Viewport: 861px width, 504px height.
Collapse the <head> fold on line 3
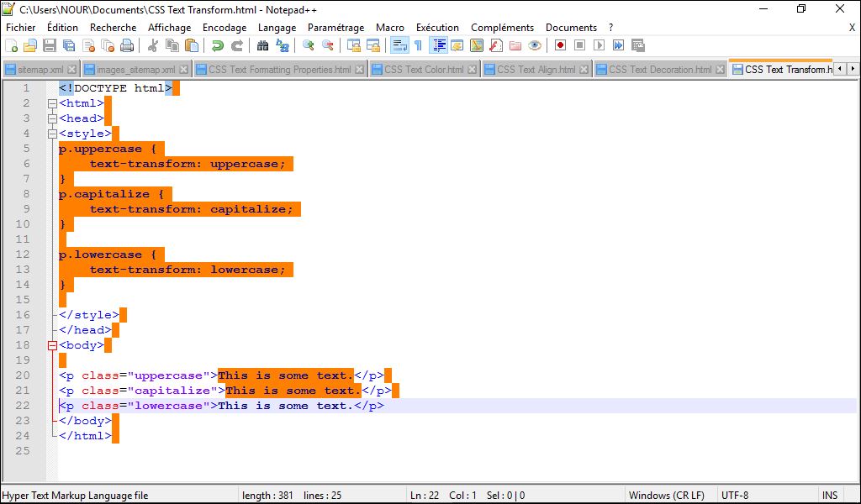53,118
